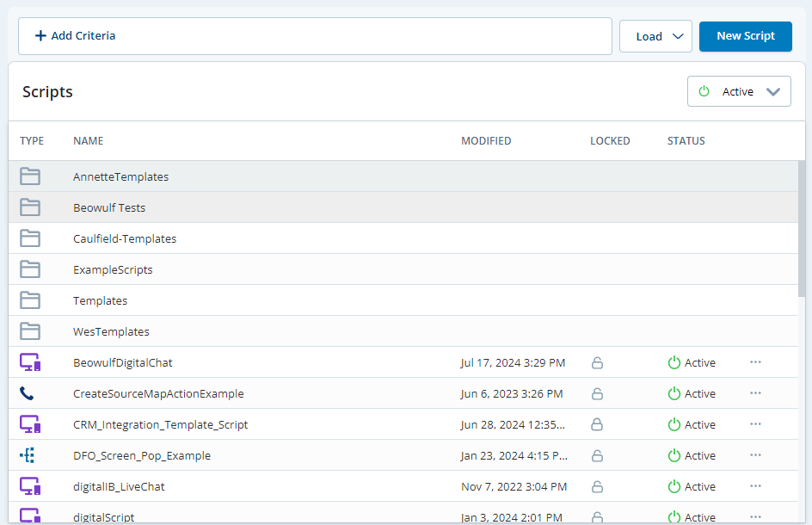This screenshot has height=525, width=812.
Task: Open the Active status filter dropdown
Action: pos(738,91)
